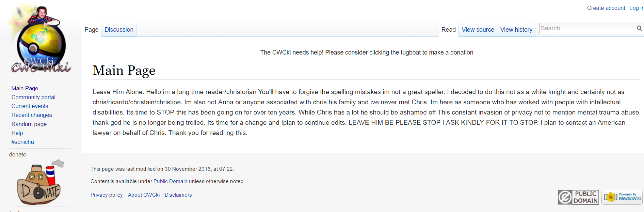Open a Random page
The width and height of the screenshot is (644, 212).
[x=29, y=124]
